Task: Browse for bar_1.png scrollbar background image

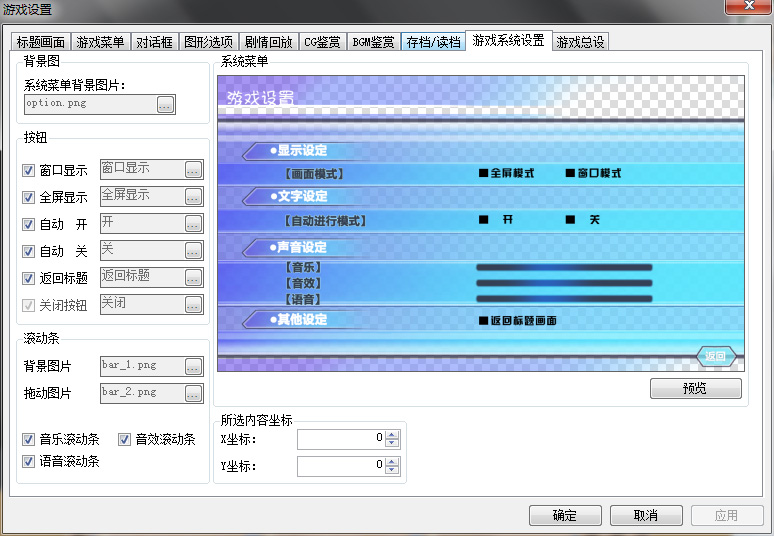Action: click(x=193, y=367)
